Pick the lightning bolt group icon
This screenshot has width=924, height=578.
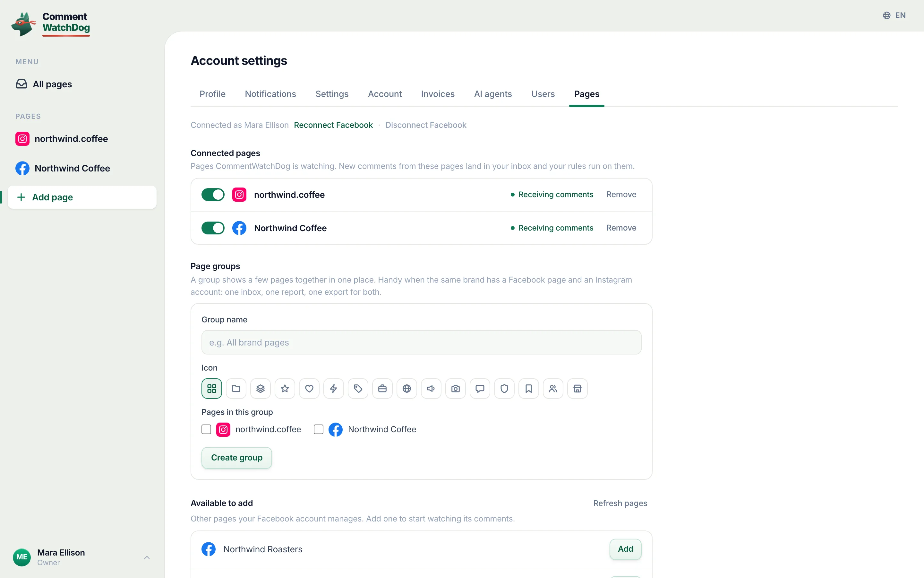coord(334,389)
